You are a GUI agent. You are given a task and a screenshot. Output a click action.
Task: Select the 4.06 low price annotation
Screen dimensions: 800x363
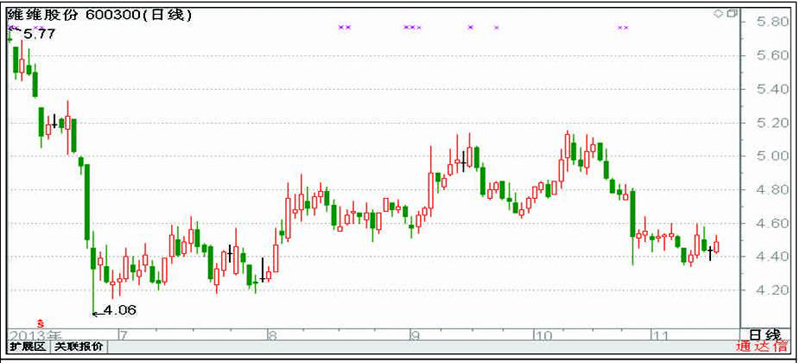point(120,310)
